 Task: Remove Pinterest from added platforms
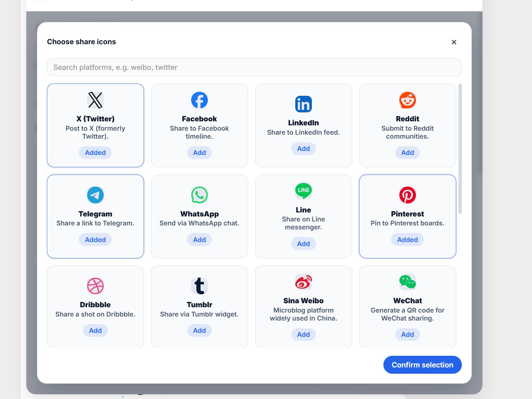[x=407, y=239]
